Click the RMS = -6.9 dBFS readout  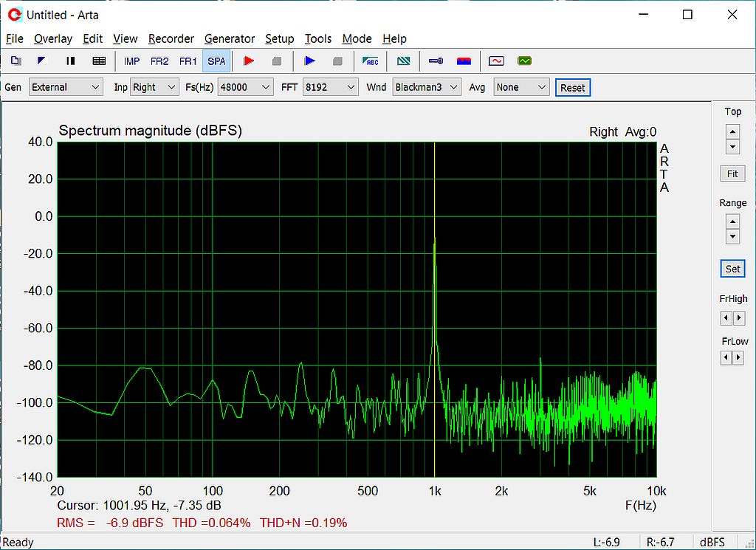(x=110, y=523)
